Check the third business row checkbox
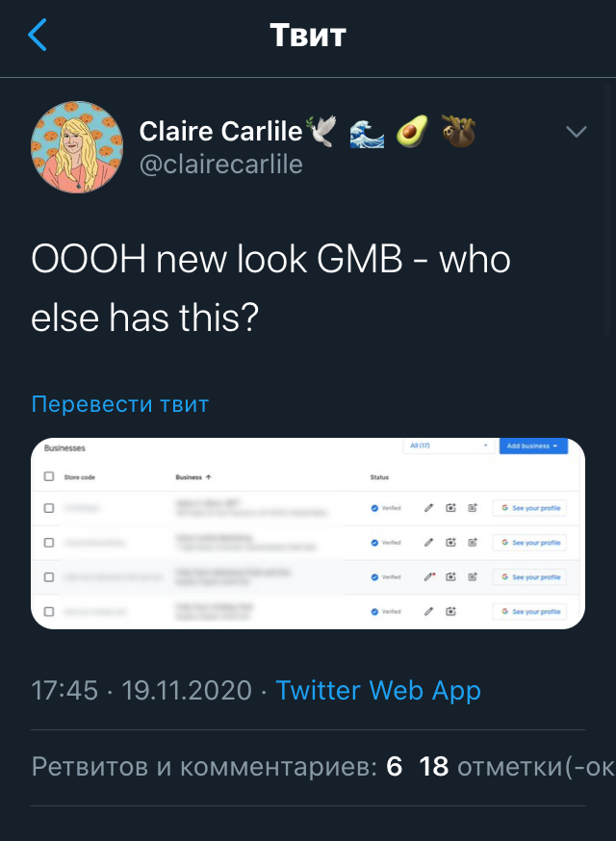 49,577
